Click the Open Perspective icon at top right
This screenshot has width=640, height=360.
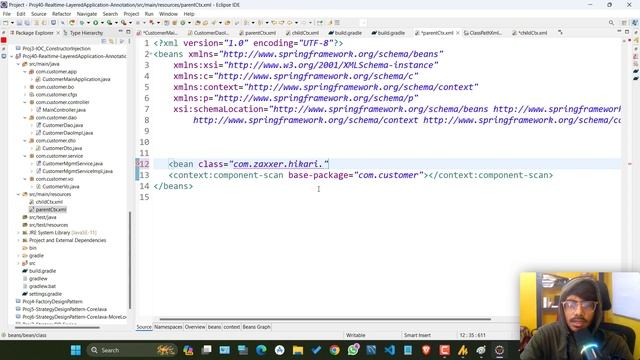[x=624, y=23]
